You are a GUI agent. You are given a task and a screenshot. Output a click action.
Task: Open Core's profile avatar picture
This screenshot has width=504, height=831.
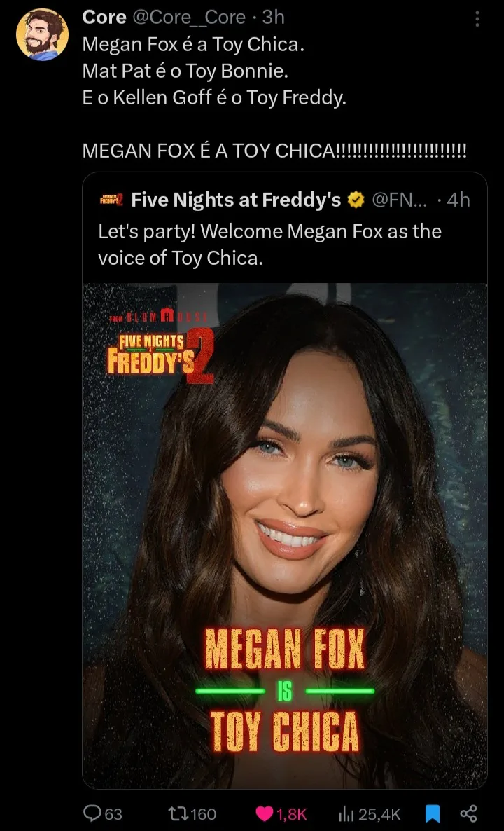click(42, 35)
